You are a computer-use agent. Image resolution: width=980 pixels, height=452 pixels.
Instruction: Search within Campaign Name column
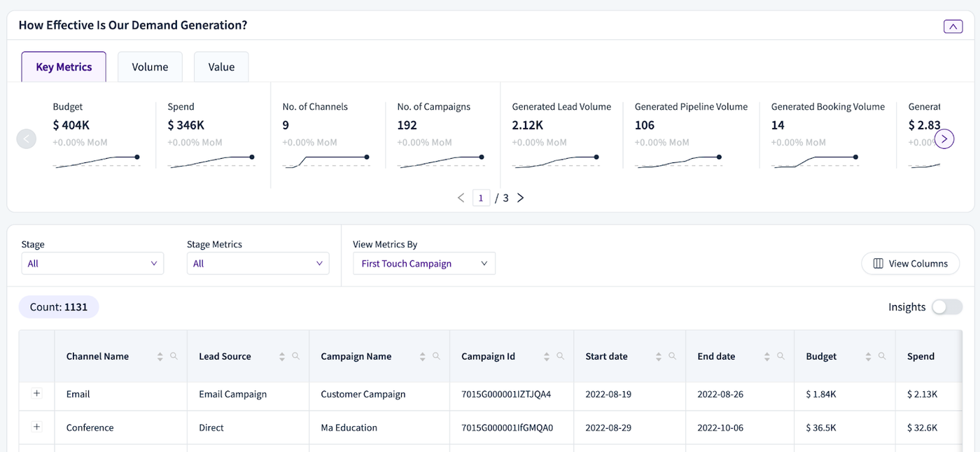tap(436, 356)
